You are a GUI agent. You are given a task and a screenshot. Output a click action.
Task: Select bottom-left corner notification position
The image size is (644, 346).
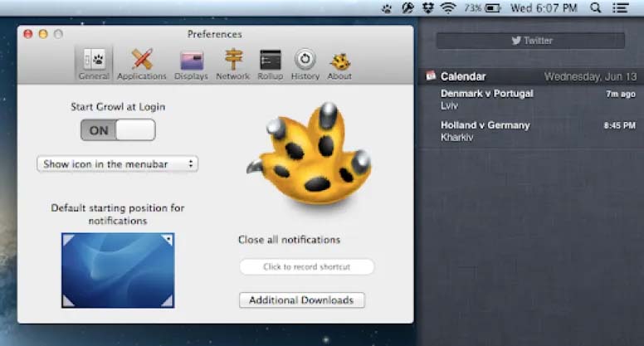69,301
